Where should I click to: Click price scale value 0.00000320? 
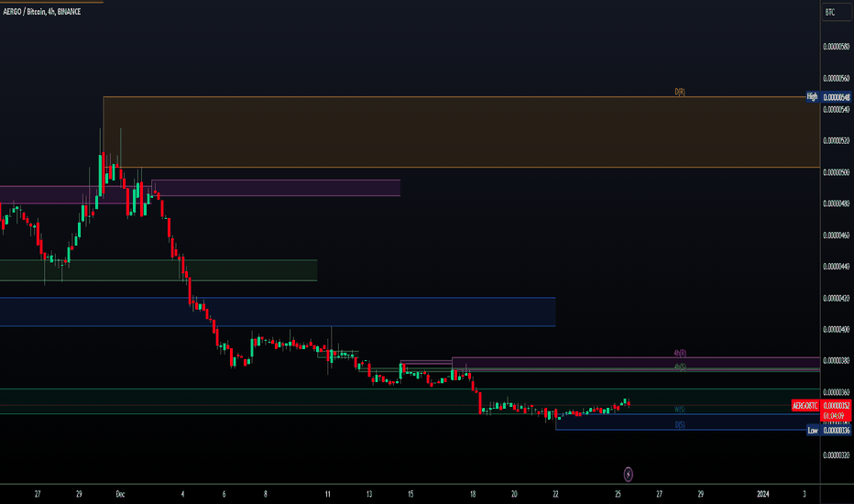[837, 455]
